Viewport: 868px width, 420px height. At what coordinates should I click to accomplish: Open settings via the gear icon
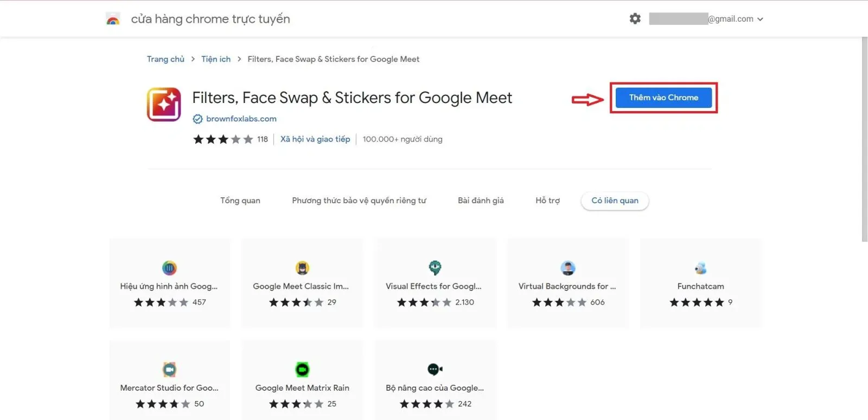635,19
